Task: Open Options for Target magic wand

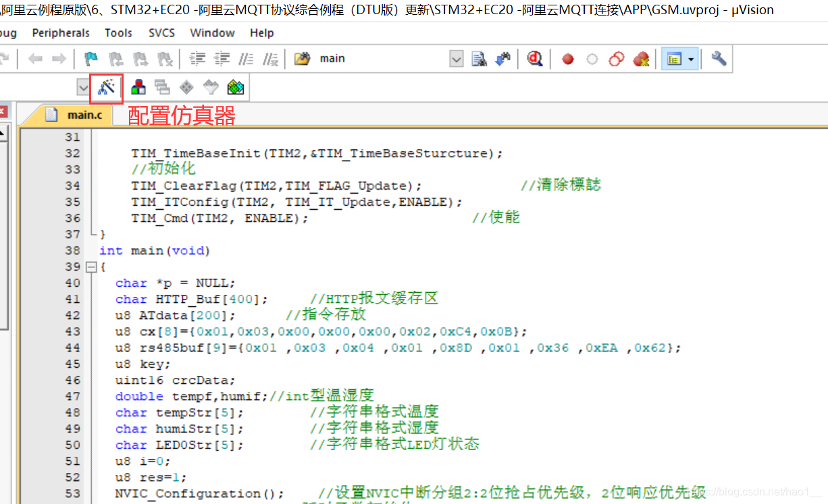Action: coord(107,87)
